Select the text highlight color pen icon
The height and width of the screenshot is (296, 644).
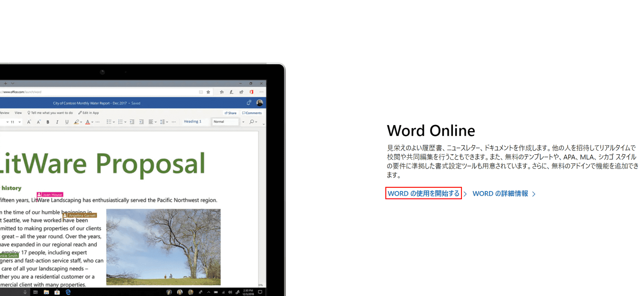(76, 122)
